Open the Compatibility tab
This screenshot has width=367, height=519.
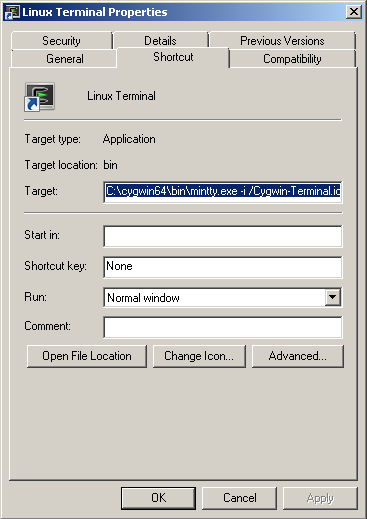point(292,59)
